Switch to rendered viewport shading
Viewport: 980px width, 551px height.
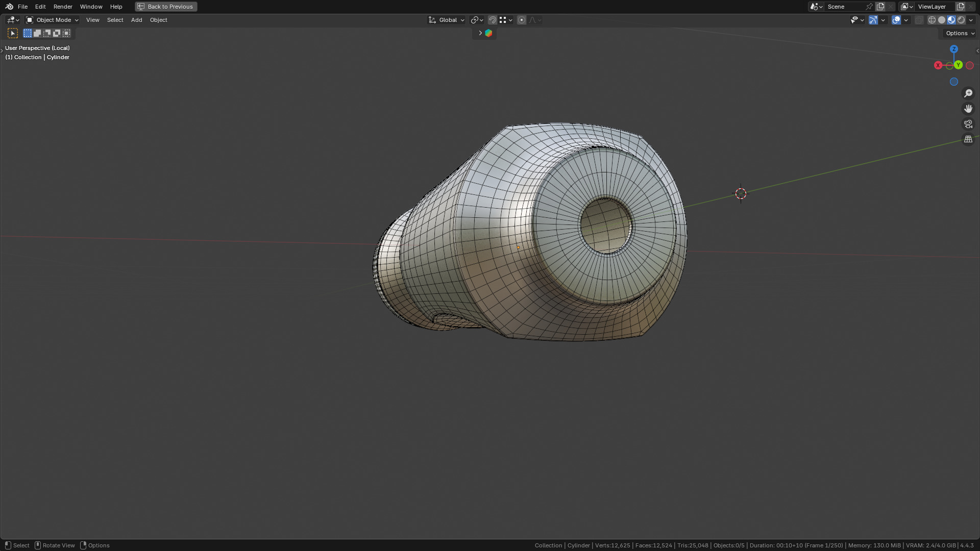coord(961,20)
